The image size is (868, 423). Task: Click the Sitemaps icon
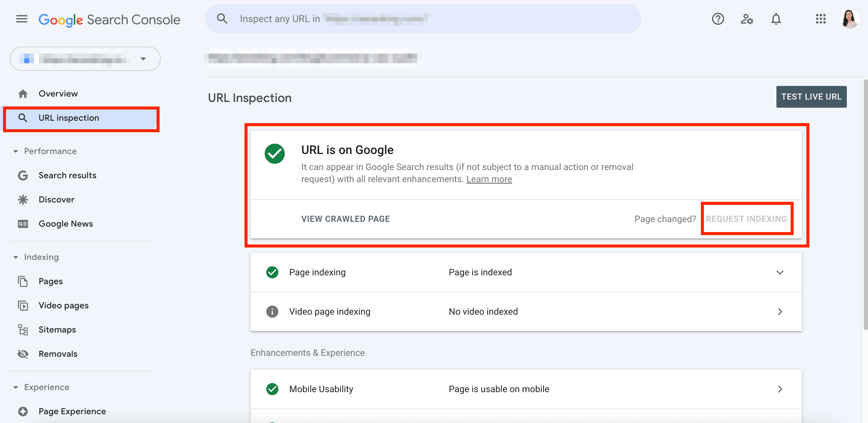coord(22,329)
